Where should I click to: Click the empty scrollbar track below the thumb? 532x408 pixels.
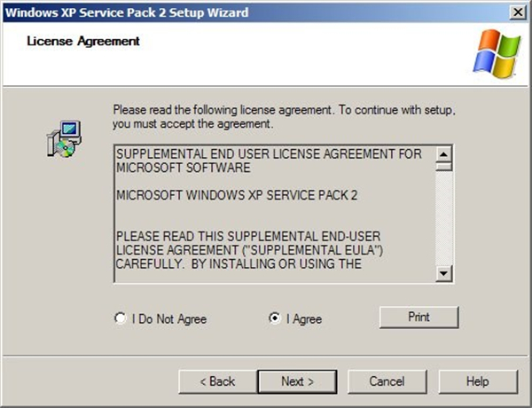(x=444, y=222)
